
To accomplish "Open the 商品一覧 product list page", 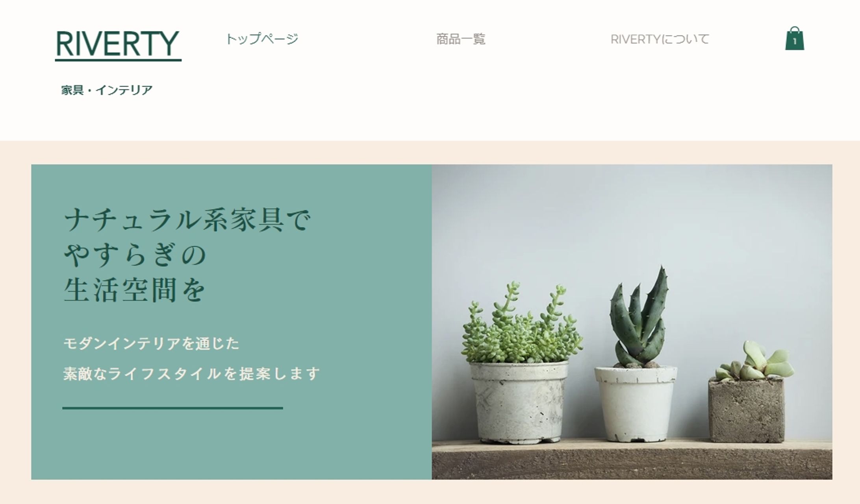I will (461, 39).
